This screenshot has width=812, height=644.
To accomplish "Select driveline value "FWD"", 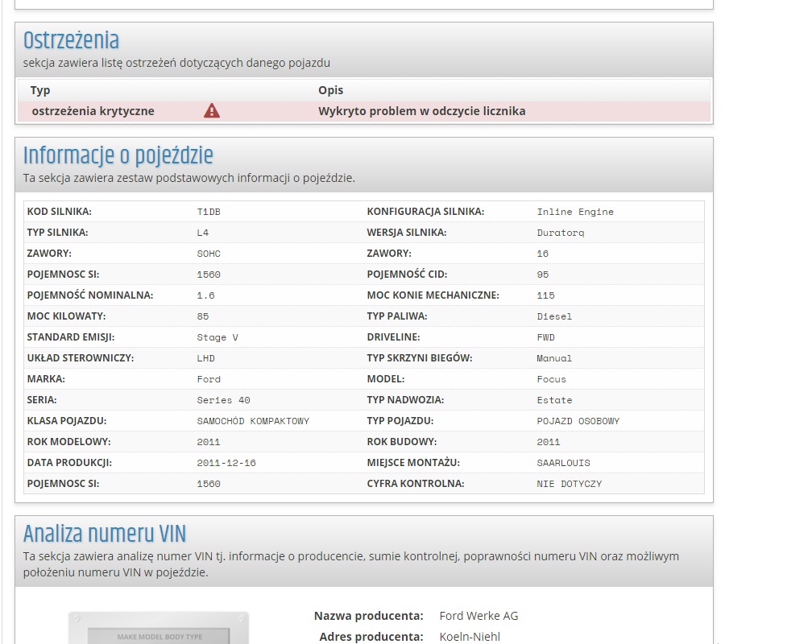I will tap(545, 337).
